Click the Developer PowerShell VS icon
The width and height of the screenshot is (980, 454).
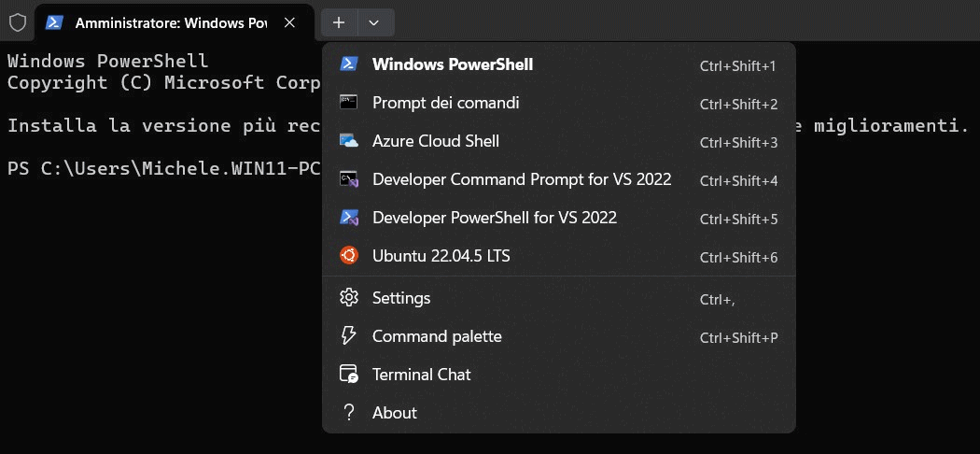pos(349,218)
